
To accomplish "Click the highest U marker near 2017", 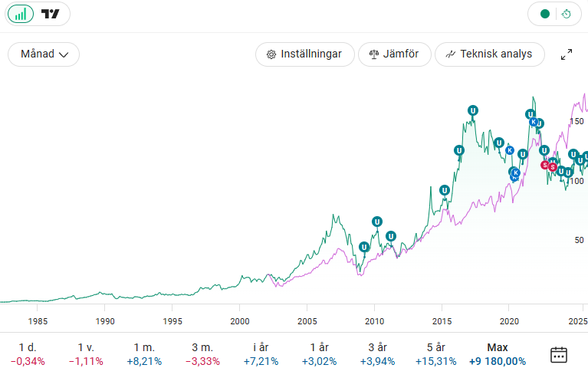I will point(473,111).
